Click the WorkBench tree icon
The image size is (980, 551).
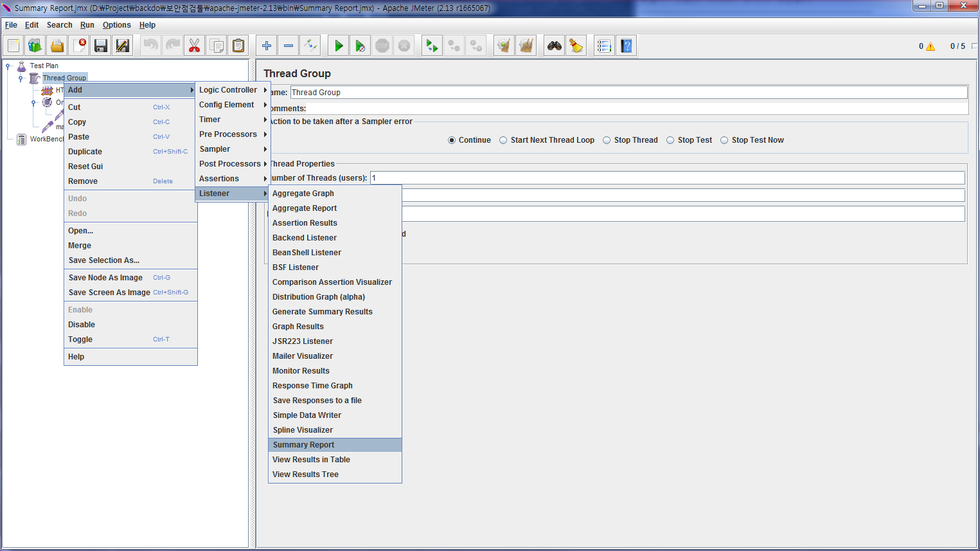coord(22,139)
